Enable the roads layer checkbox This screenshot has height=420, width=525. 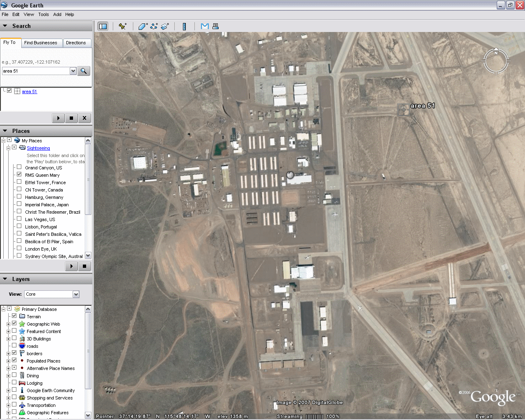pyautogui.click(x=14, y=345)
